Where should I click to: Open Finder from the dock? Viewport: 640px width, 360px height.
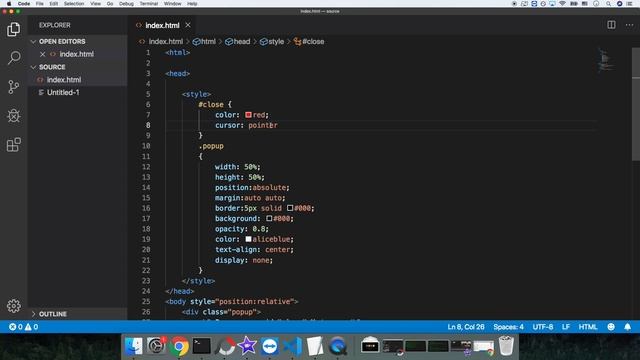[x=134, y=346]
